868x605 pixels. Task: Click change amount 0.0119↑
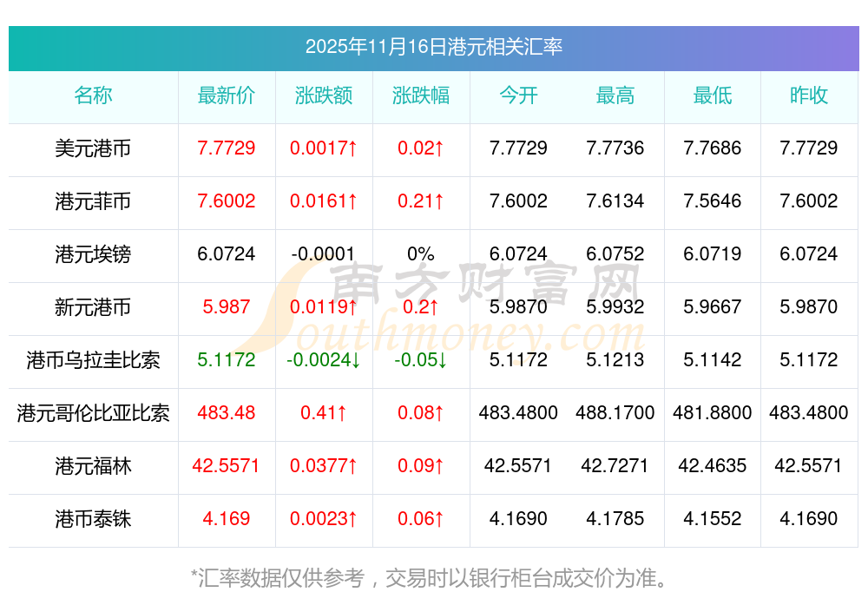[323, 306]
